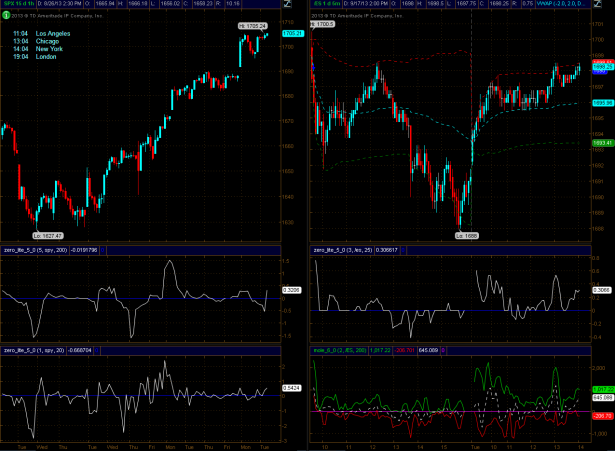The image size is (615, 451).
Task: Click the London time label
Action: point(46,57)
